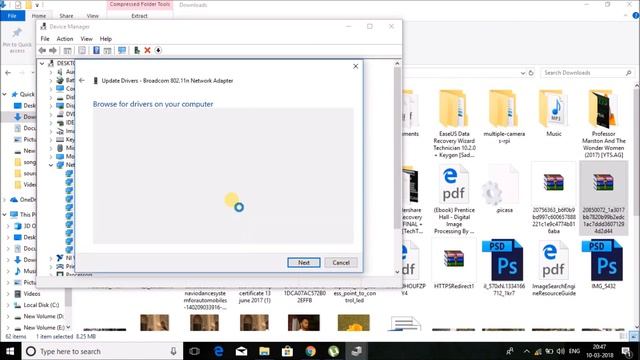This screenshot has height=360, width=640.
Task: Select HTTPSRedirect1 archive
Action: (454, 264)
